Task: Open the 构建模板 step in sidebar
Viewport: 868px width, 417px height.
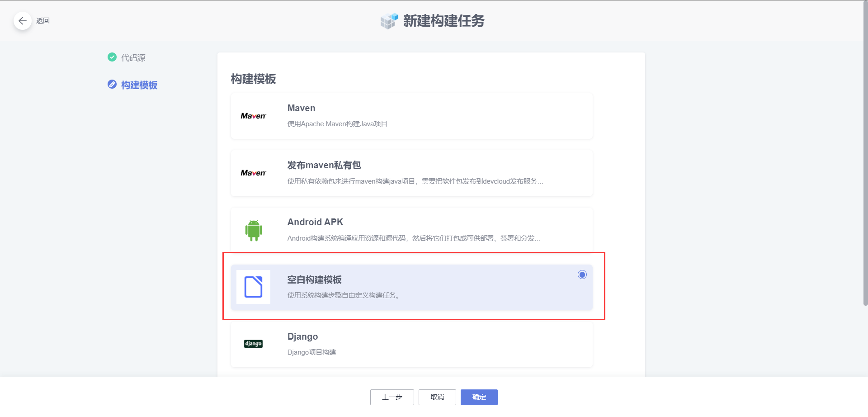Action: click(x=138, y=85)
